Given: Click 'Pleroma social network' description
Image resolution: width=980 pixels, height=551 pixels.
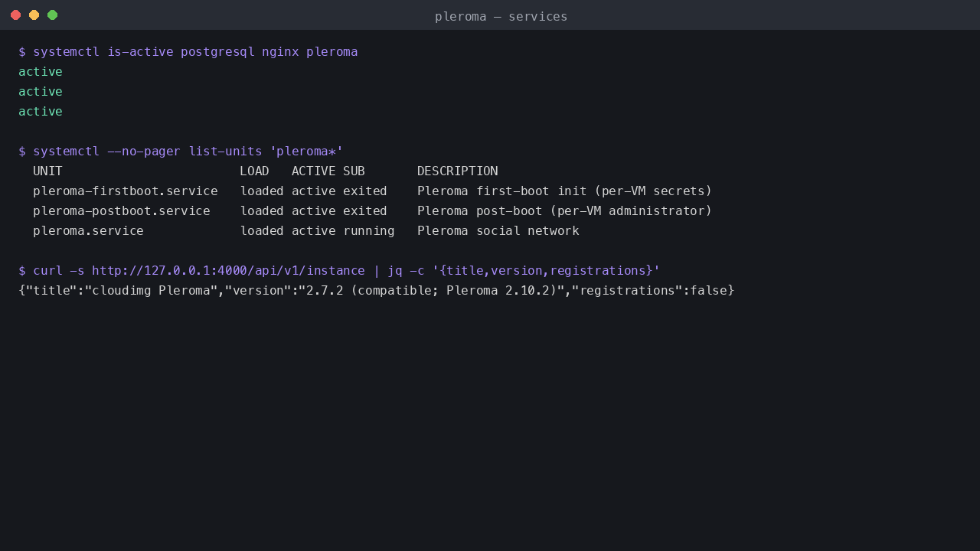Looking at the screenshot, I should pos(498,231).
